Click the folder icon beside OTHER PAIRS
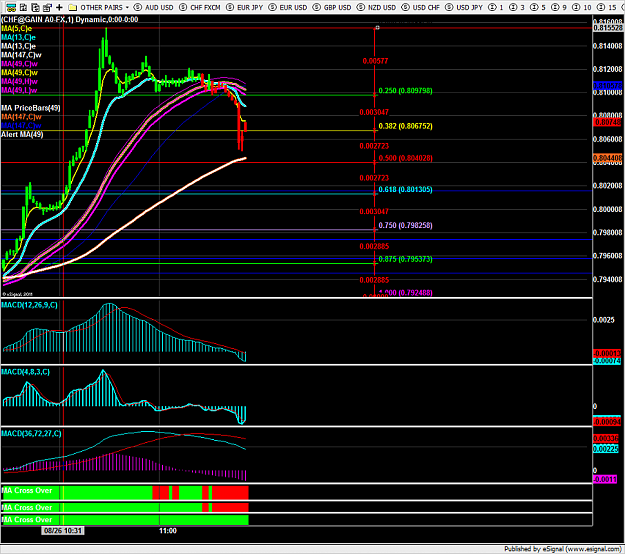 [x=73, y=7]
